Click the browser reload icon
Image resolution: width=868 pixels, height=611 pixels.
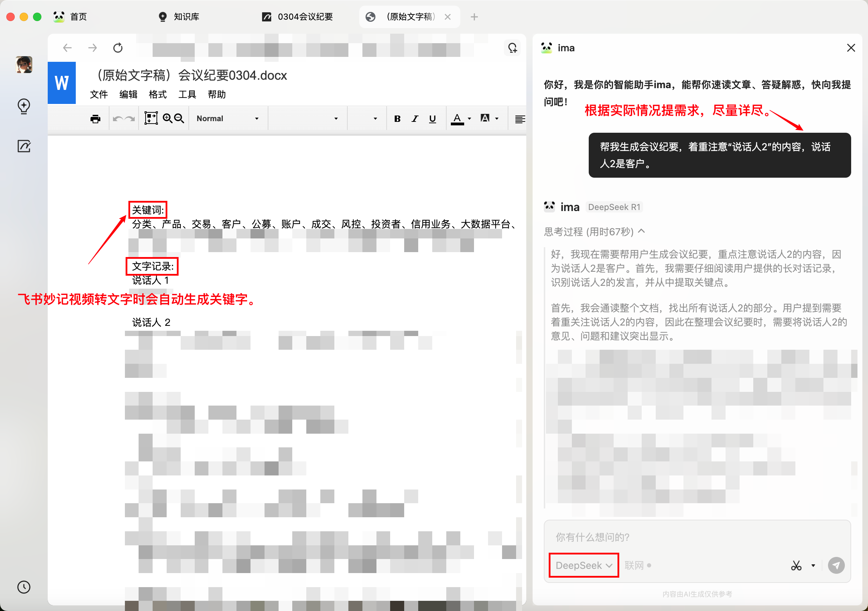118,48
